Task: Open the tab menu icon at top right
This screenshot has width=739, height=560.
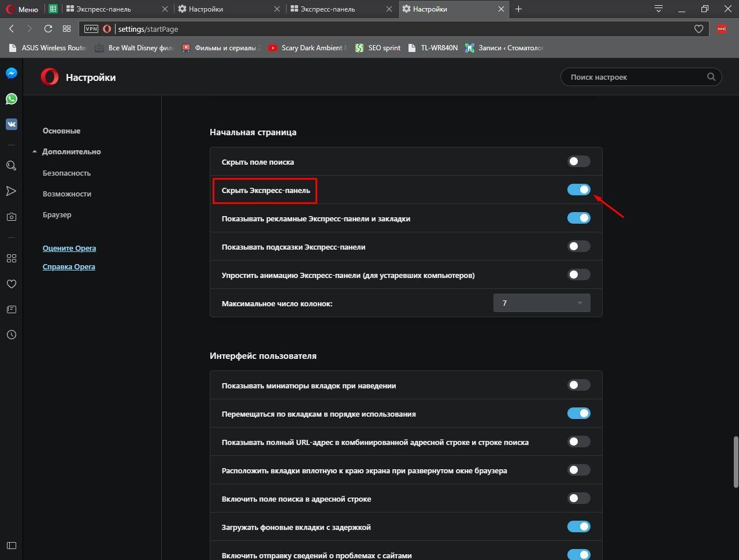Action: point(658,9)
